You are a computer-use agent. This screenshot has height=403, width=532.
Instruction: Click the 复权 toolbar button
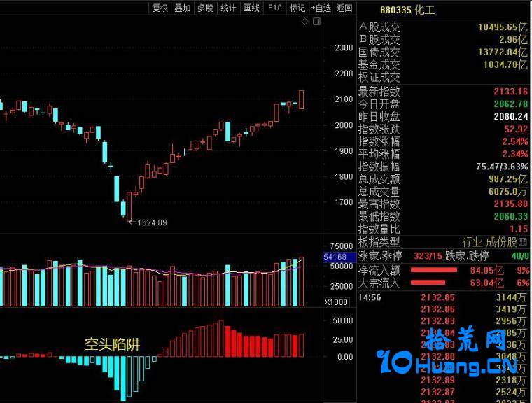pos(160,8)
